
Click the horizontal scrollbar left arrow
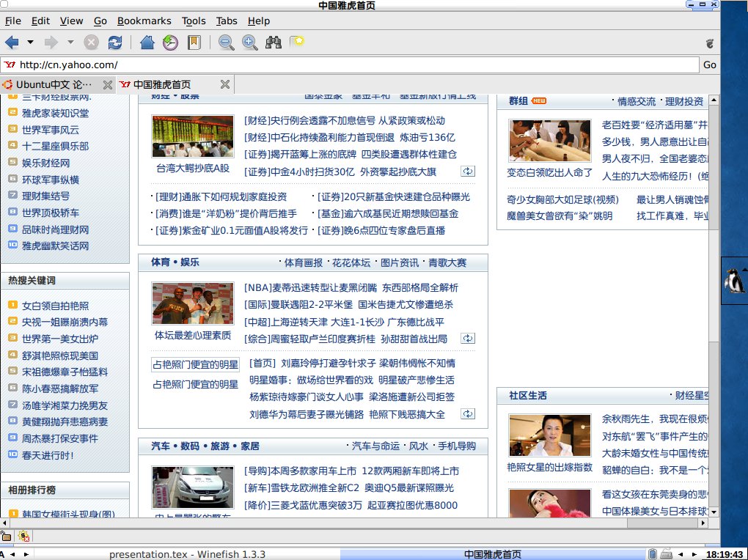pyautogui.click(x=5, y=523)
